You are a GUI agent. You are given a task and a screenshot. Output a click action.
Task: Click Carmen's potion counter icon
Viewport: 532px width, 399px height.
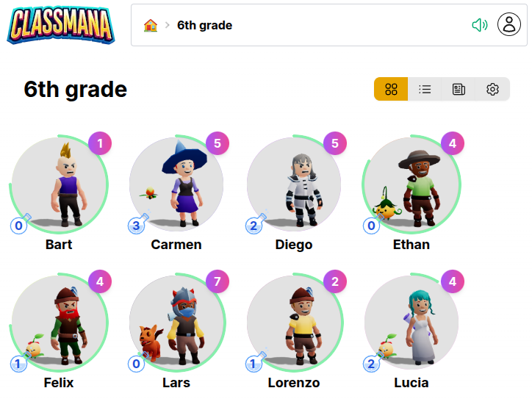coord(137,225)
